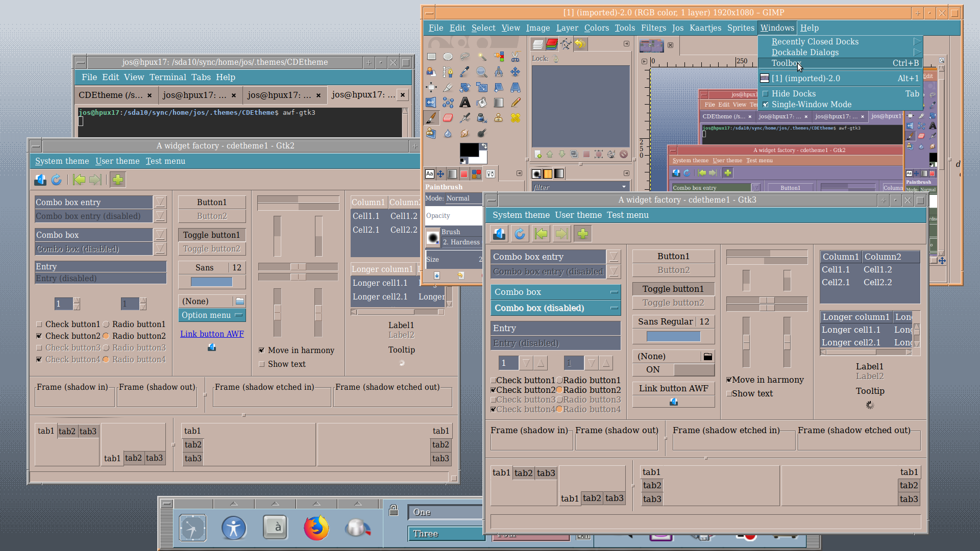
Task: Open 'User theme' menu in Gtk2 window
Action: (x=117, y=161)
